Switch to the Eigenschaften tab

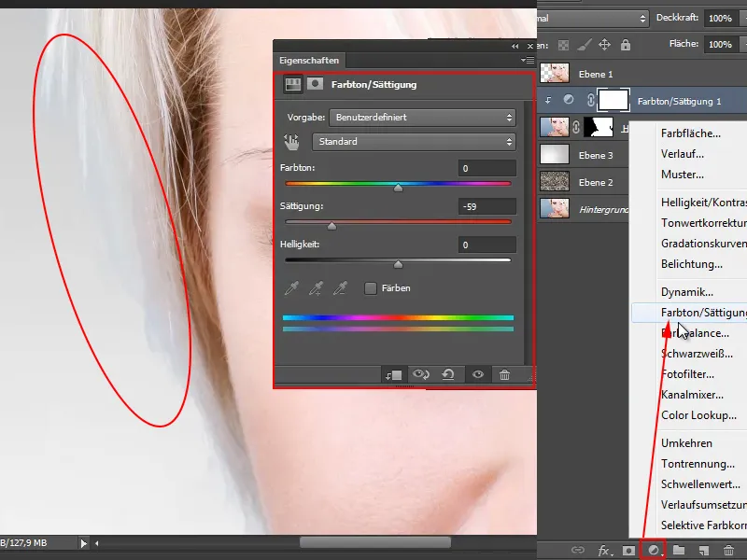coord(309,61)
